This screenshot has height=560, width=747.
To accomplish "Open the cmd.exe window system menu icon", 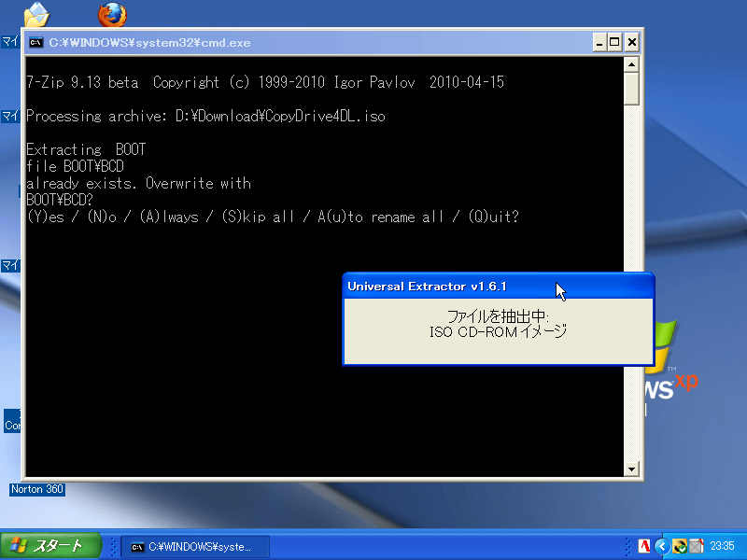I will tap(36, 43).
